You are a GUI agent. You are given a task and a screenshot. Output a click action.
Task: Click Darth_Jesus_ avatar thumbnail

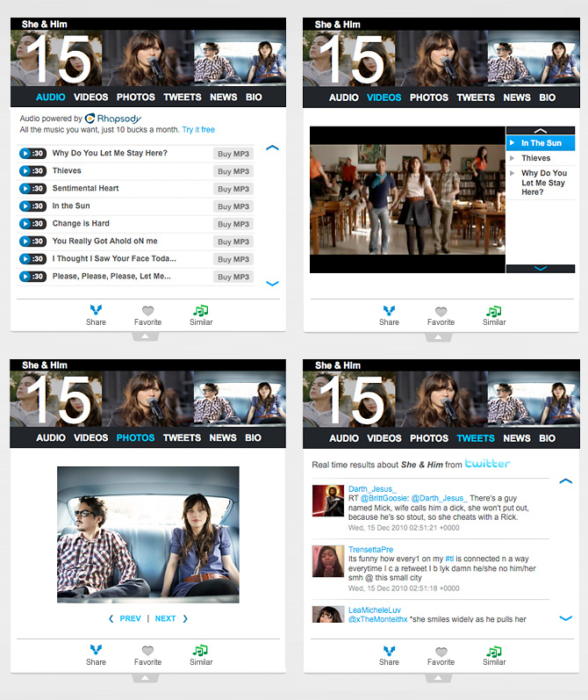pos(328,501)
